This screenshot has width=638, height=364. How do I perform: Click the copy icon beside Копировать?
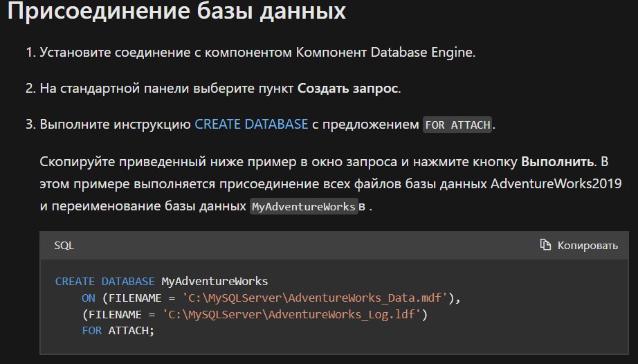[545, 245]
